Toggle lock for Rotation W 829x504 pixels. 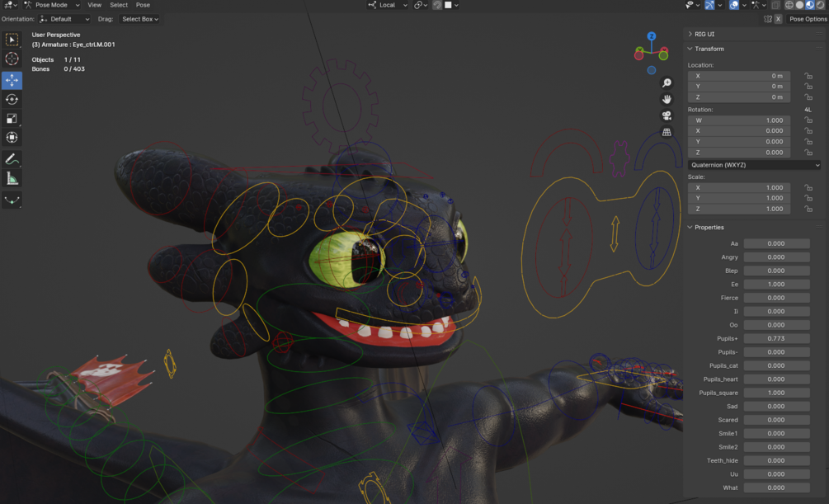[x=808, y=120]
